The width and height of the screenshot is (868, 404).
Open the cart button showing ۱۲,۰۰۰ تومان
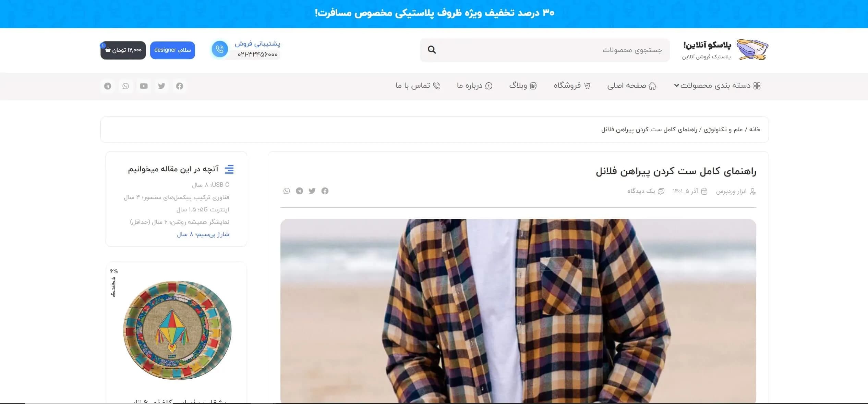123,50
